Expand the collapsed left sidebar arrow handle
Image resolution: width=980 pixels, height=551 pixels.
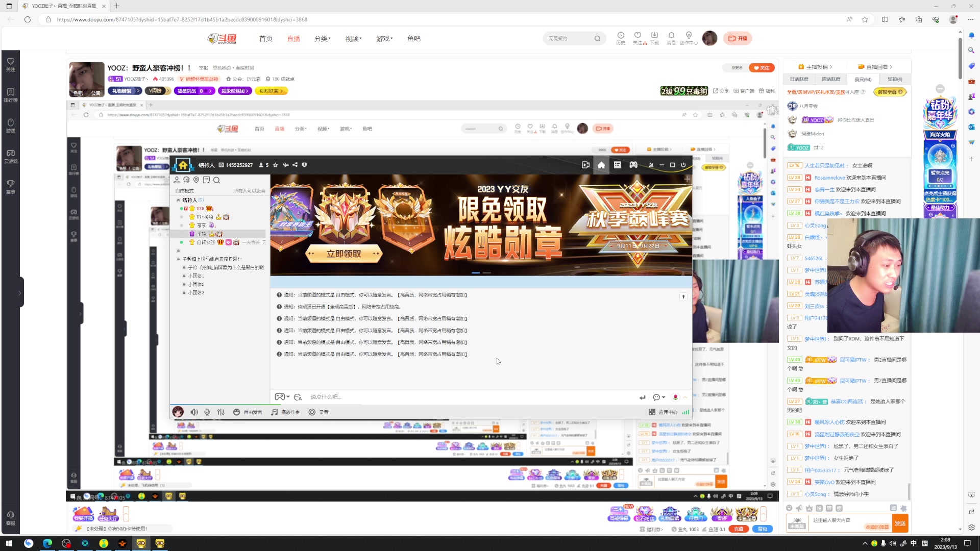20,293
